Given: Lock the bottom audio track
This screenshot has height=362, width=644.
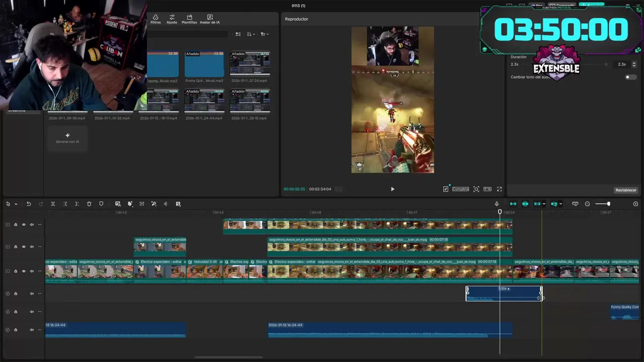Looking at the screenshot, I should [16, 330].
